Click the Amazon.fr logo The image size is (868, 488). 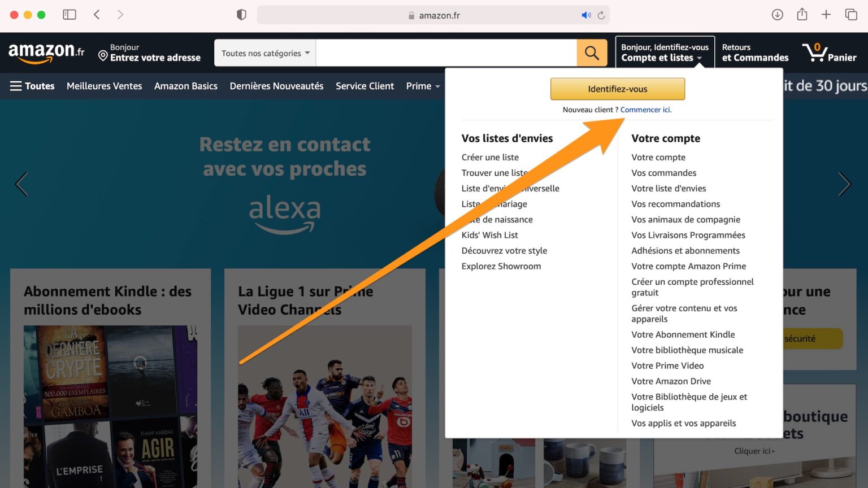[46, 53]
